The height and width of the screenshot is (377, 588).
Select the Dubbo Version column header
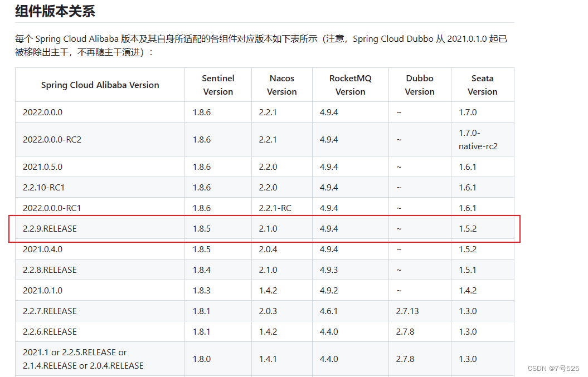pyautogui.click(x=420, y=85)
